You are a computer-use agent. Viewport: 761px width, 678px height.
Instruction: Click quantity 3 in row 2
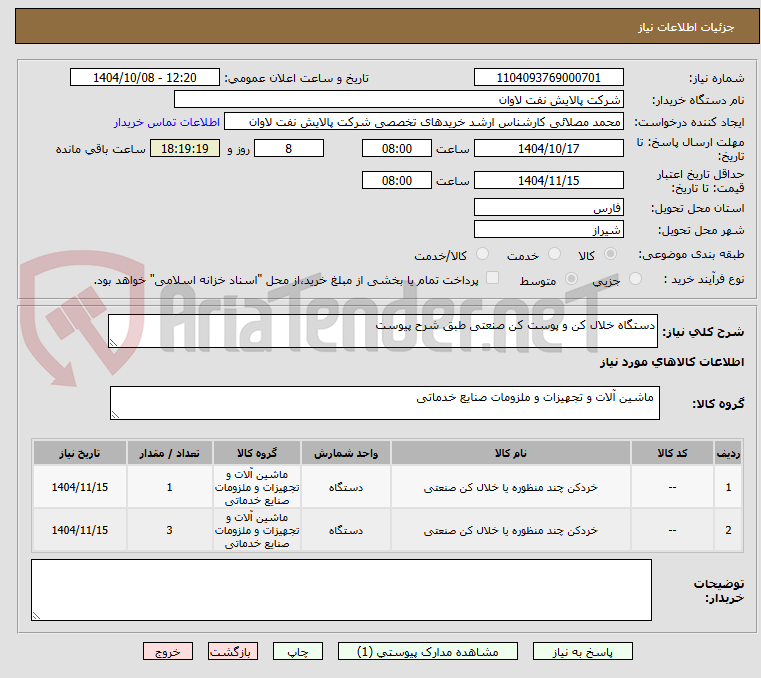pos(169,530)
